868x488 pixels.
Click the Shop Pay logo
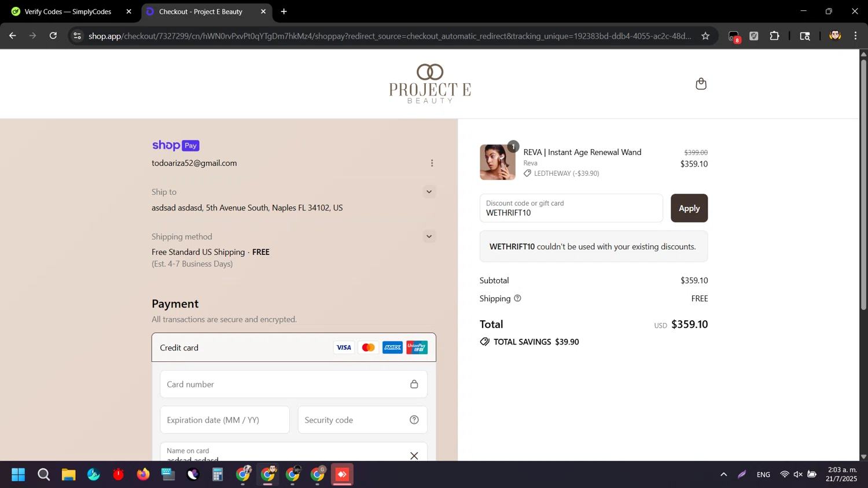[176, 145]
